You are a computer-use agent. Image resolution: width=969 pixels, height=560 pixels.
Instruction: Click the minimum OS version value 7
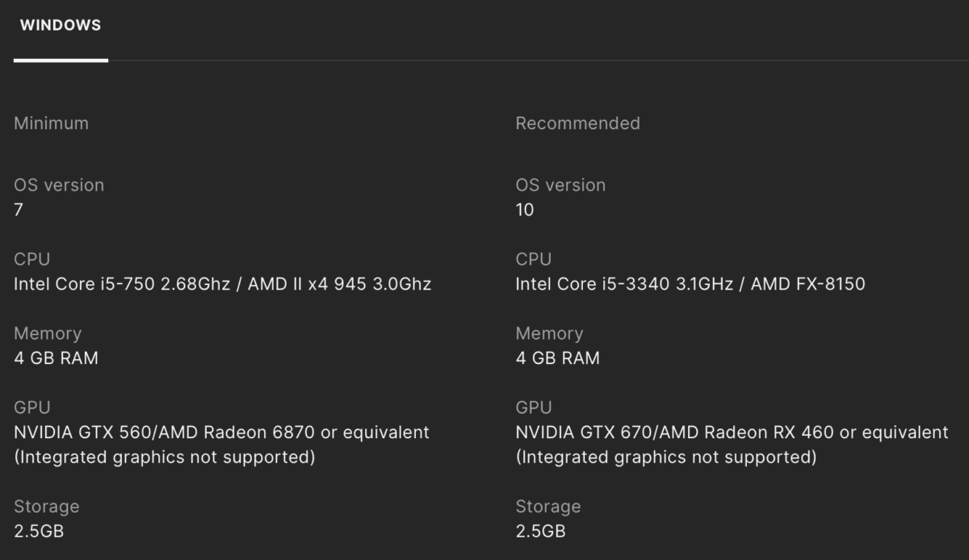[x=19, y=210]
